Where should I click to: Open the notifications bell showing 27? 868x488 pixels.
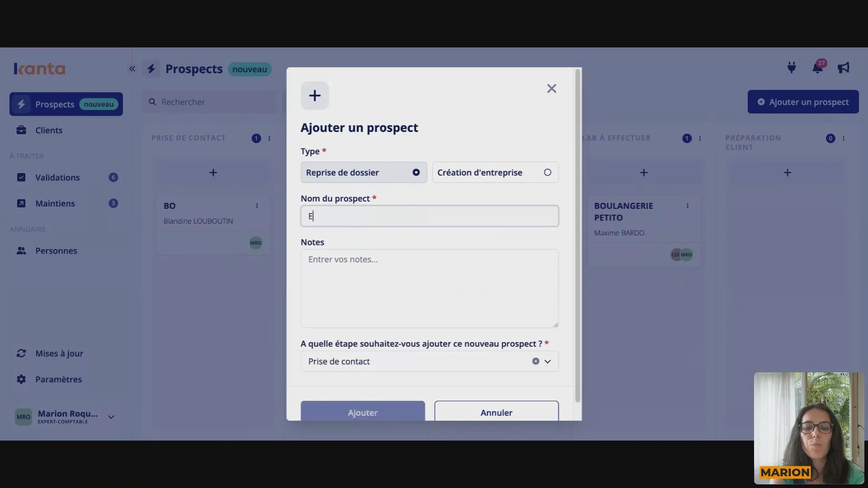pyautogui.click(x=818, y=68)
